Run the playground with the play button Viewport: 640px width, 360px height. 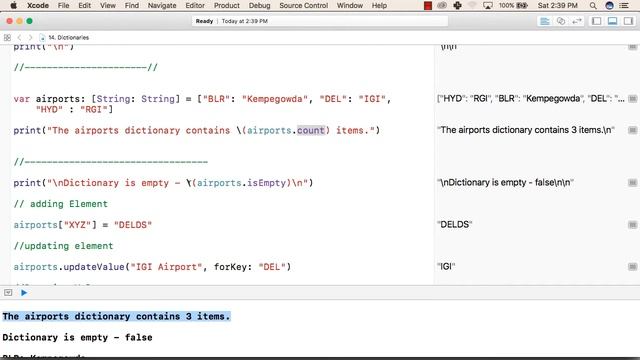coord(24,293)
